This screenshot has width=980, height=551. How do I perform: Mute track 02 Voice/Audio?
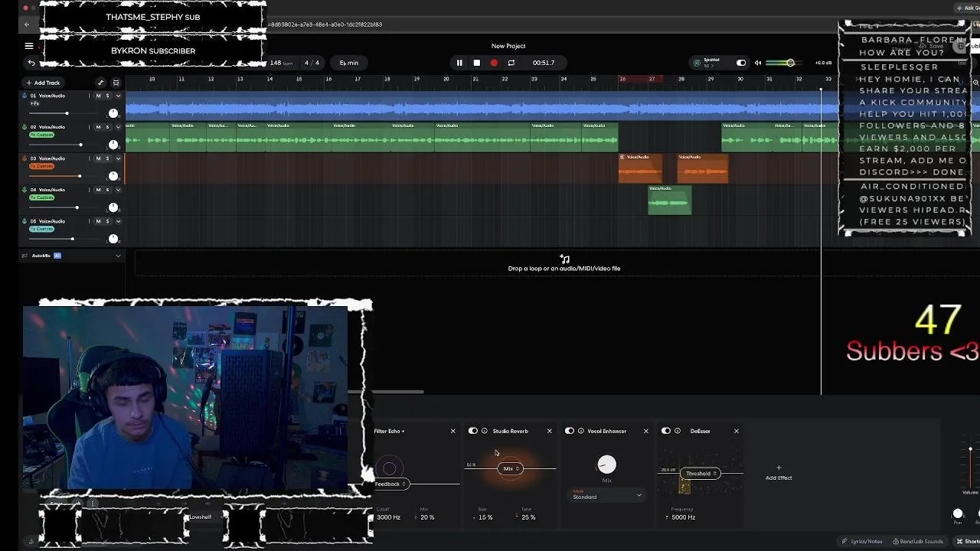click(98, 127)
